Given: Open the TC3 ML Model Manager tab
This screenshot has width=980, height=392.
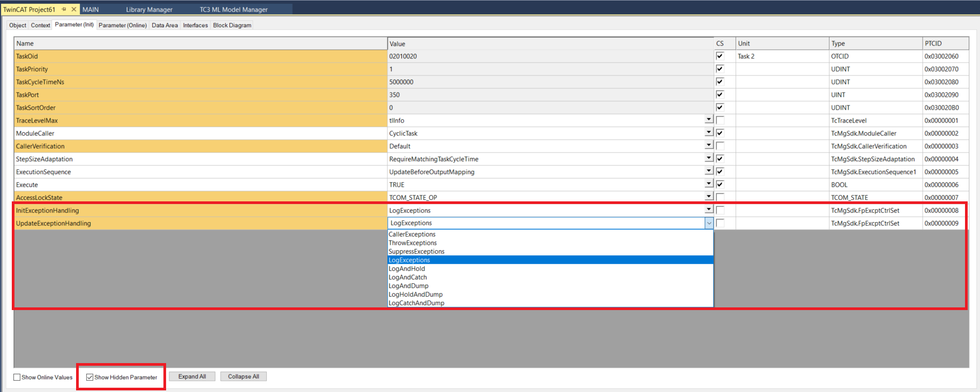Looking at the screenshot, I should (x=234, y=10).
